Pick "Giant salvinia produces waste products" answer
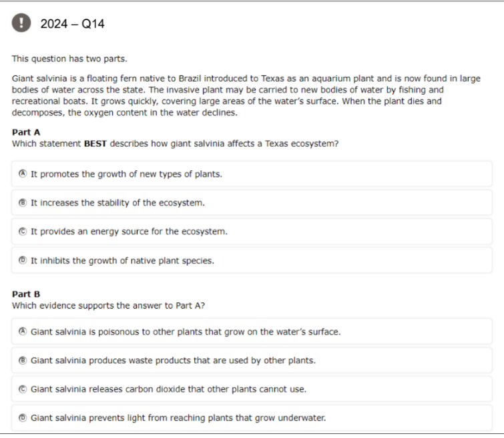This screenshot has width=504, height=438. coord(252,360)
